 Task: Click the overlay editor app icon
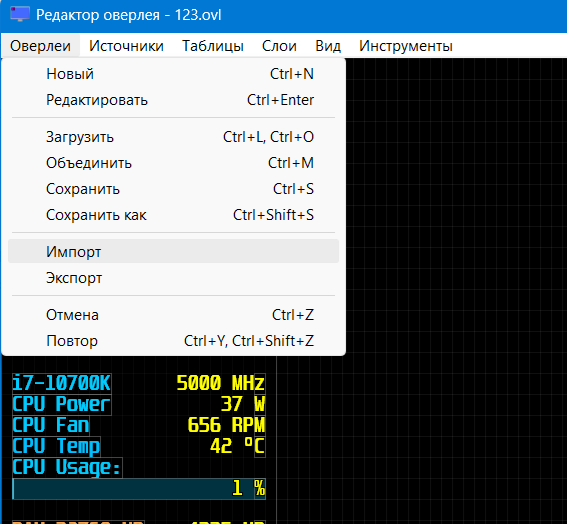point(20,14)
